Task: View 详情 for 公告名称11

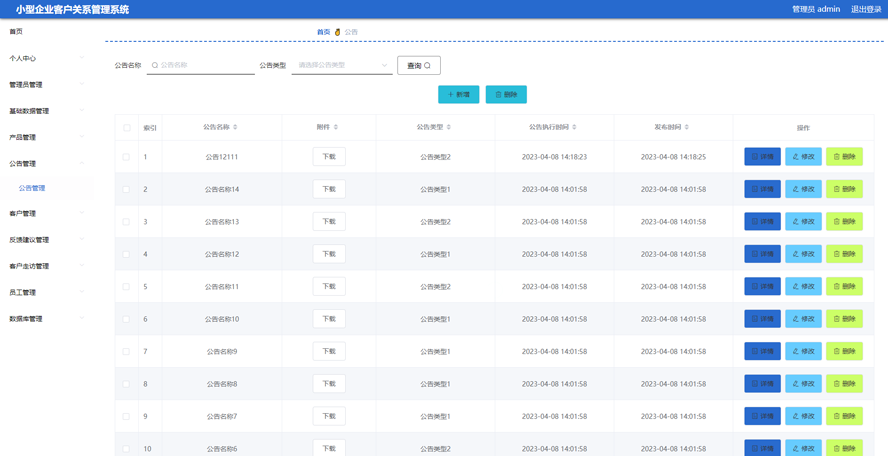Action: tap(762, 287)
